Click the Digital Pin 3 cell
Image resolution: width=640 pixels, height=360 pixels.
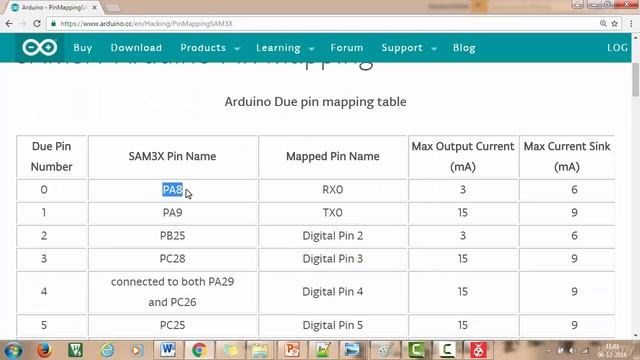click(333, 258)
